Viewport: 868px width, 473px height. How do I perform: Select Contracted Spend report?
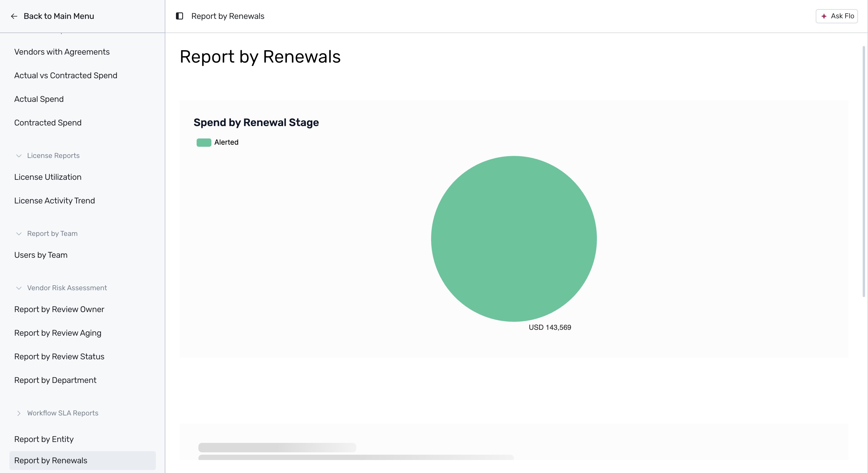[x=48, y=123]
